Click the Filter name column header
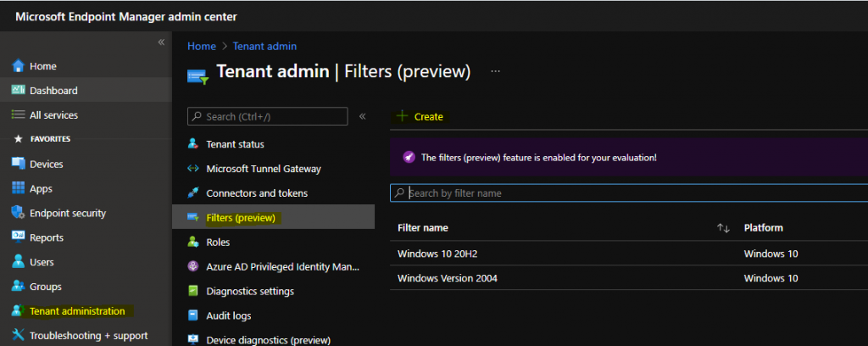 (423, 227)
